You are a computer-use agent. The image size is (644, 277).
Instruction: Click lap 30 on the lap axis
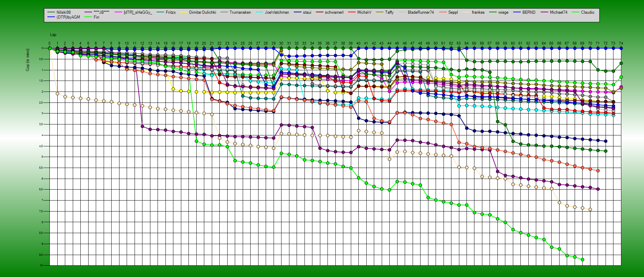pyautogui.click(x=281, y=44)
